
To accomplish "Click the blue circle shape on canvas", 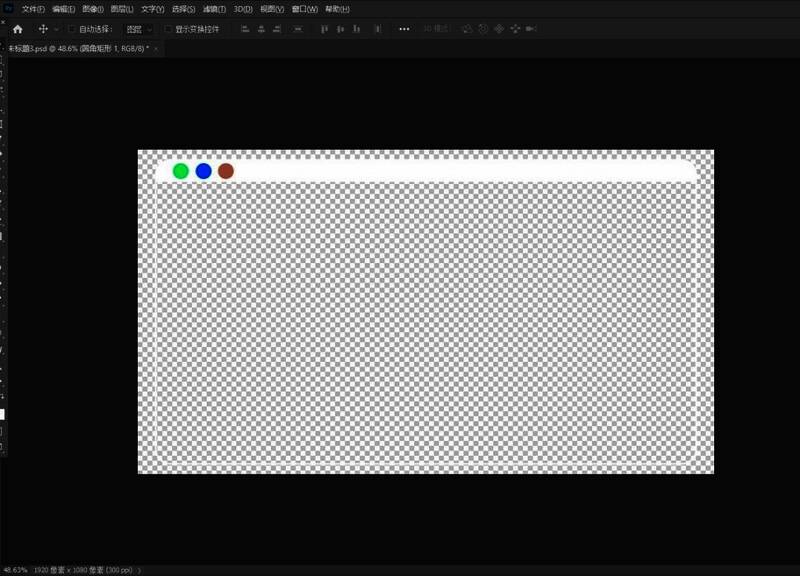I will coord(202,172).
